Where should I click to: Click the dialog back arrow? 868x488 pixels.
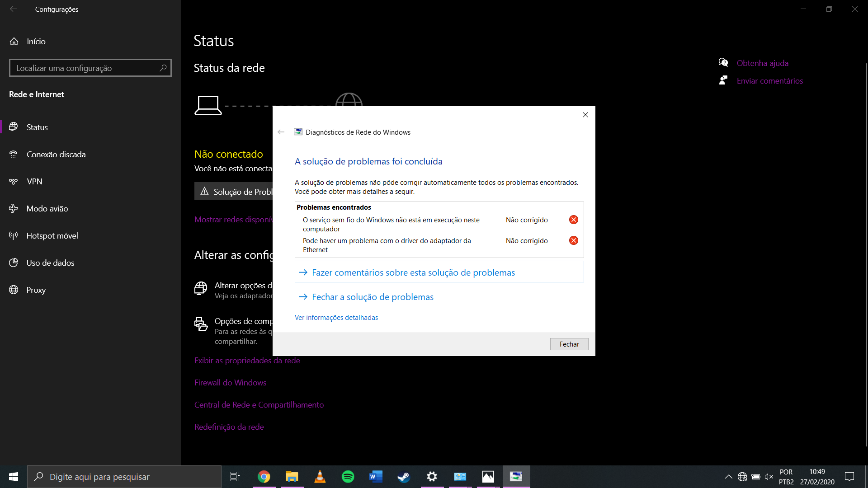pos(281,132)
